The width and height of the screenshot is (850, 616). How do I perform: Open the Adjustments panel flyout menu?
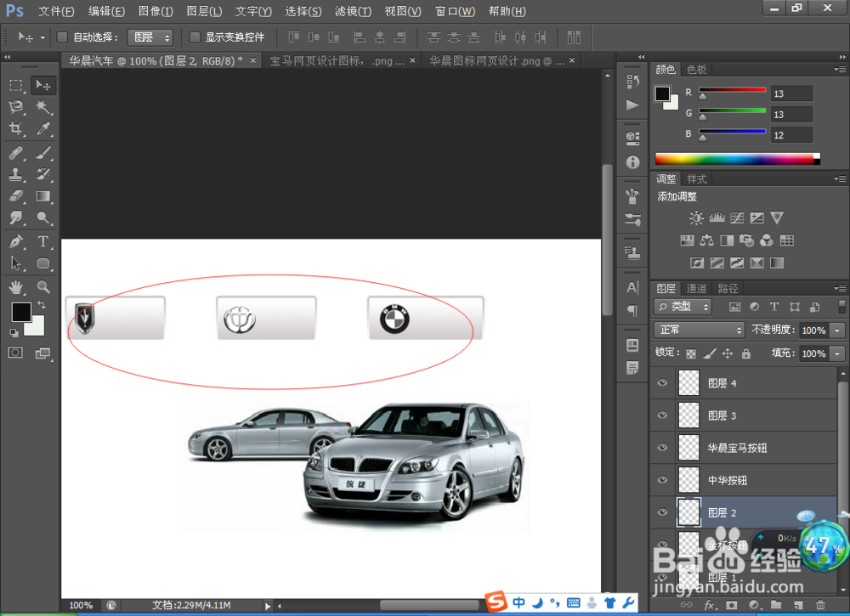click(840, 179)
